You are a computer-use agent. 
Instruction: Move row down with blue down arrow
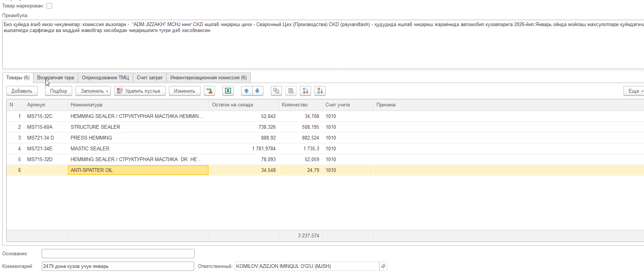click(x=257, y=91)
